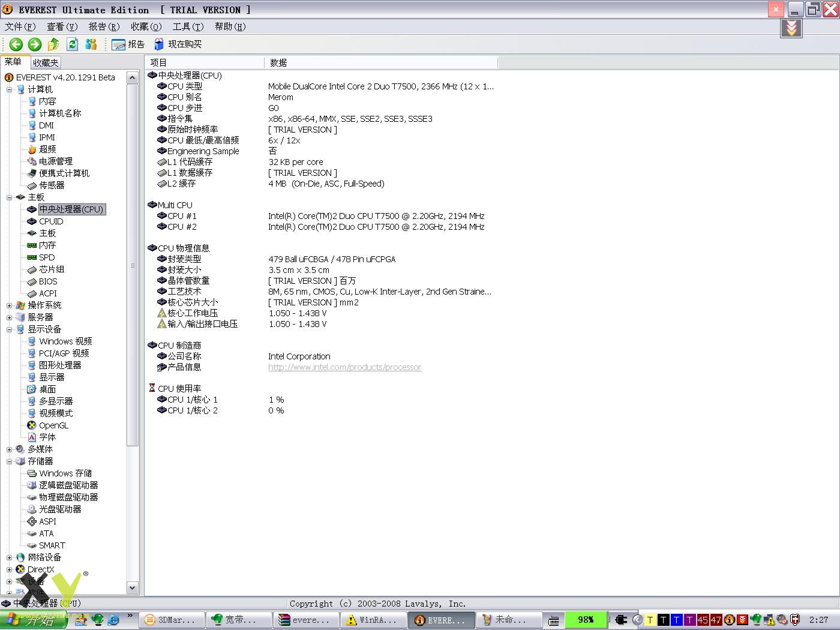Select CPUID in the tree
This screenshot has height=630, width=840.
point(51,221)
